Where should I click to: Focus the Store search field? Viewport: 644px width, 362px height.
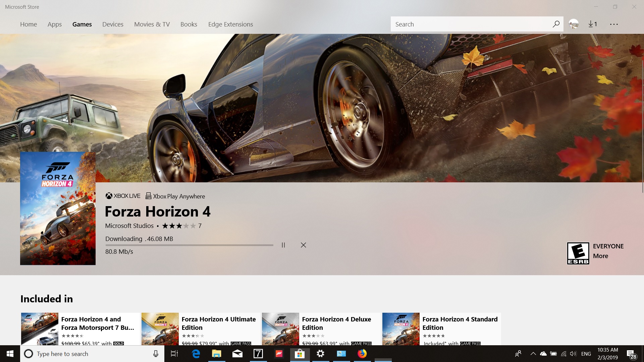pos(470,24)
